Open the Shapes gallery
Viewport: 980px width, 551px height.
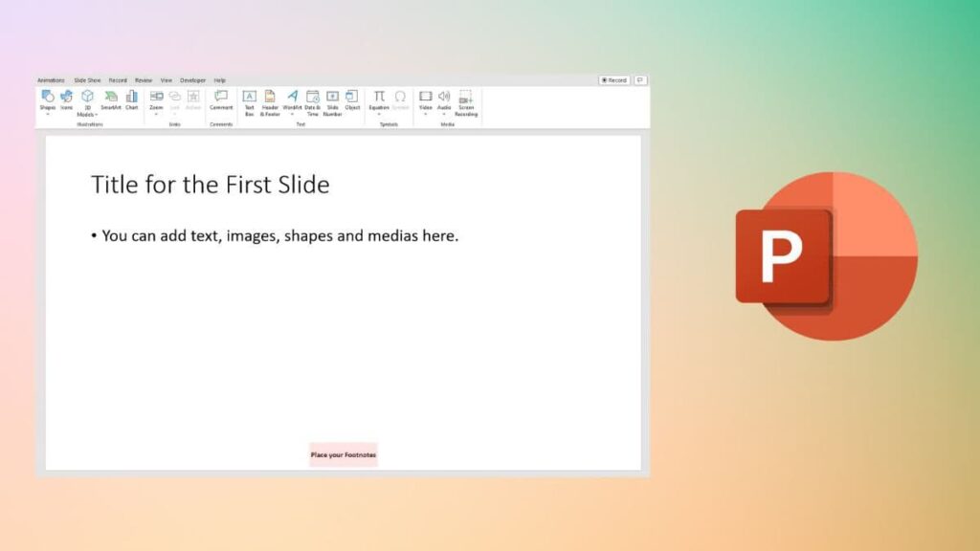click(x=47, y=100)
